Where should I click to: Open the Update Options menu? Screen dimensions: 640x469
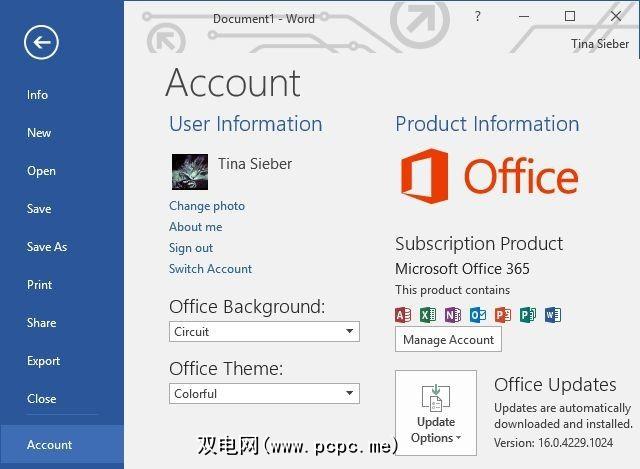[x=436, y=411]
